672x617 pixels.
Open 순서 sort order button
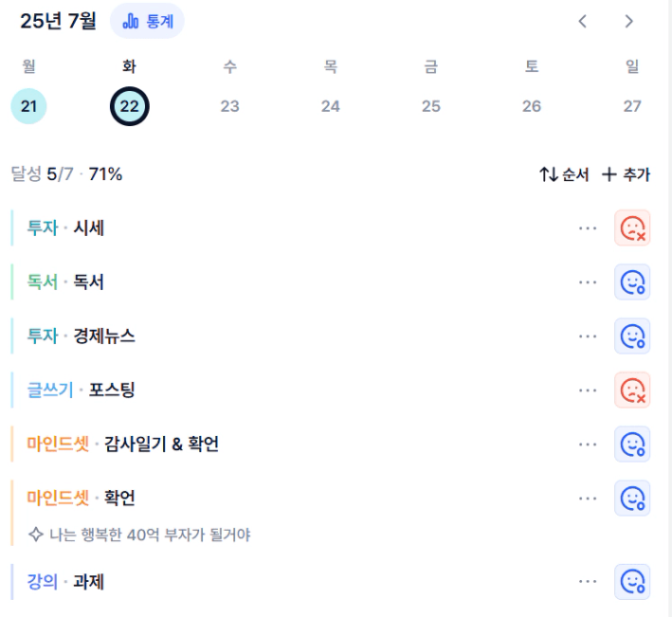564,174
